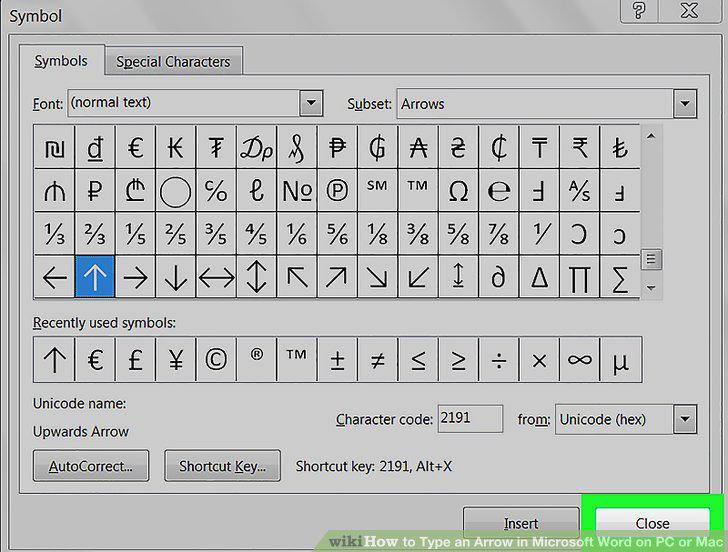Click in the Character code field

coord(470,419)
